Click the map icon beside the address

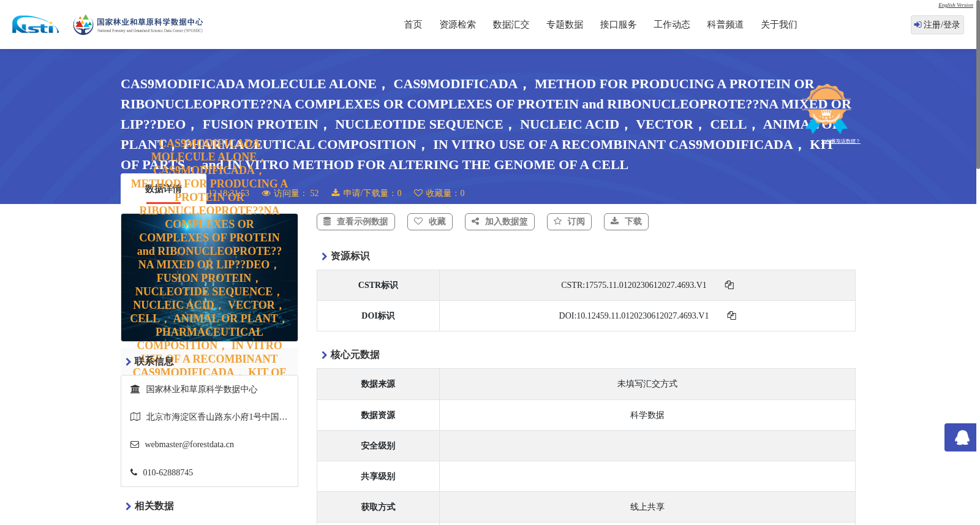(135, 417)
